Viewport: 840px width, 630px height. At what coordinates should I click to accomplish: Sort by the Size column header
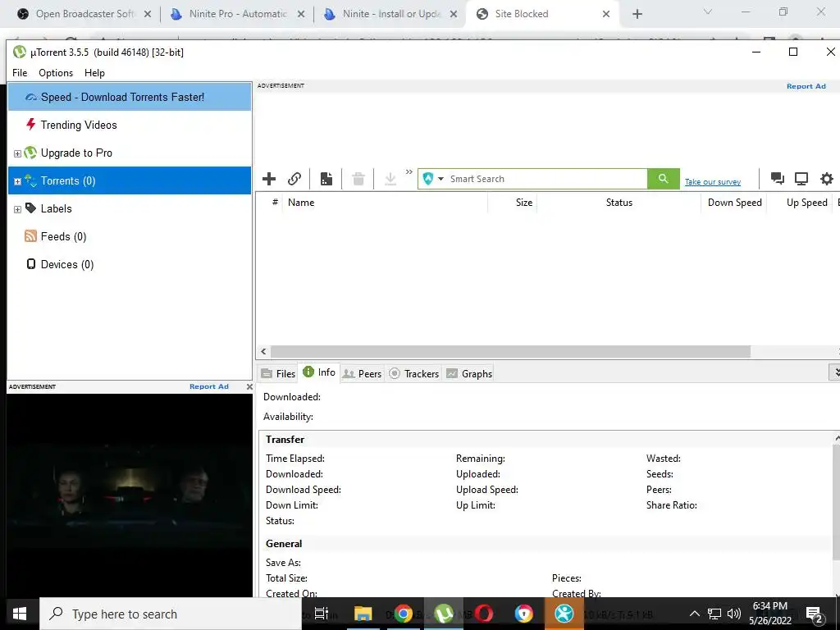512,203
